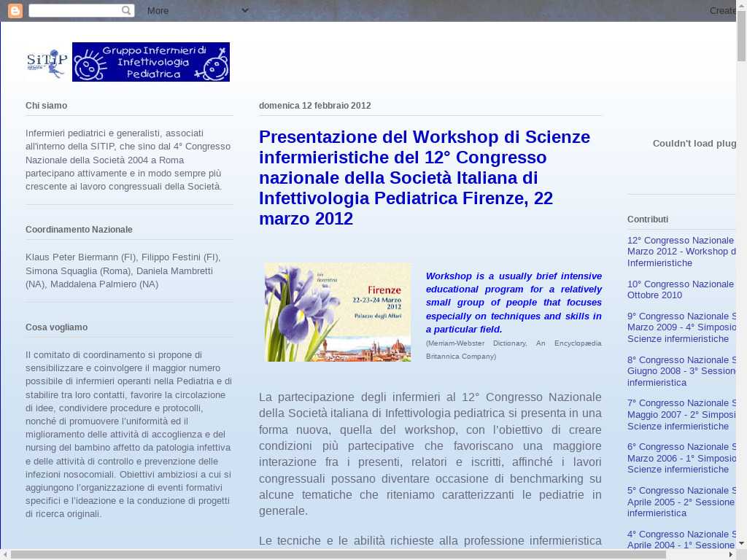Screen dimensions: 747x560
Task: Click the vertical scrollbar down arrow
Action: coord(741,543)
